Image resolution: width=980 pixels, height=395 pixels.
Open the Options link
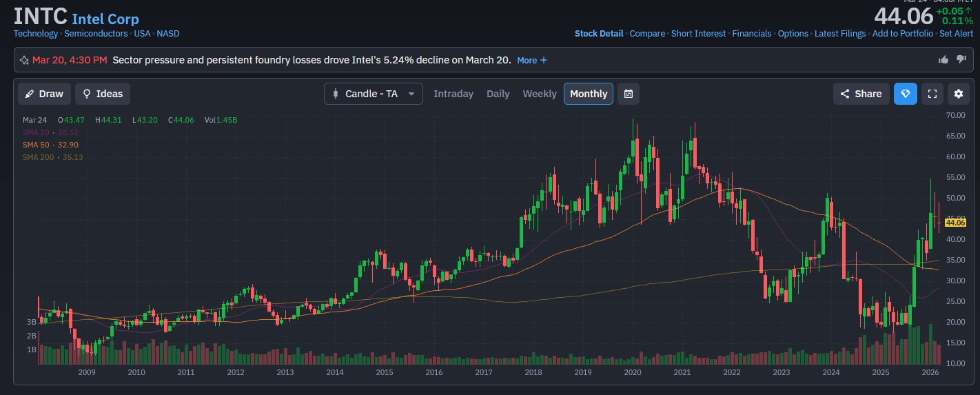[793, 33]
